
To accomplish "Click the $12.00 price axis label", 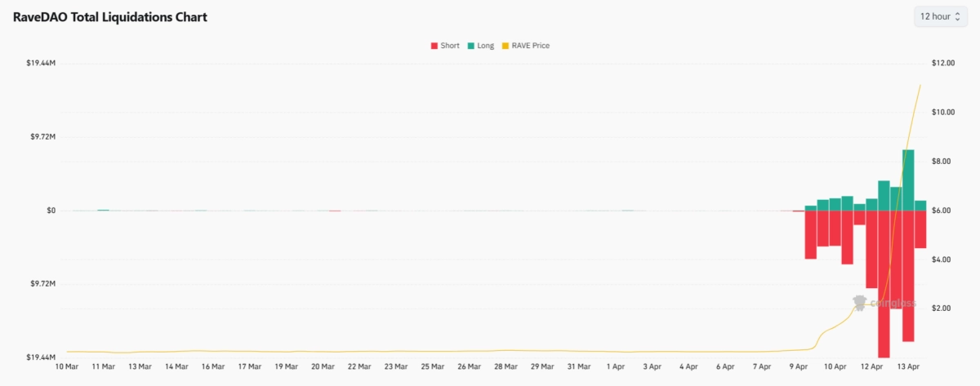I will pyautogui.click(x=943, y=64).
